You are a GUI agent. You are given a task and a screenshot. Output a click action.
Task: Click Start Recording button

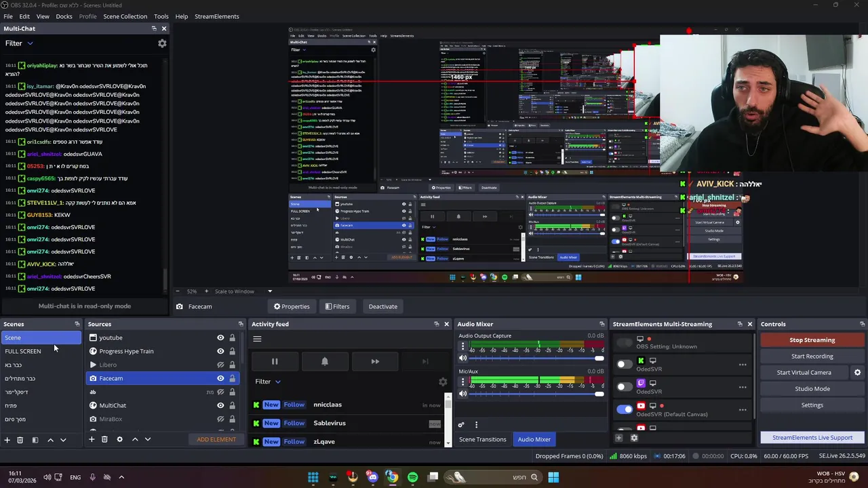point(812,357)
